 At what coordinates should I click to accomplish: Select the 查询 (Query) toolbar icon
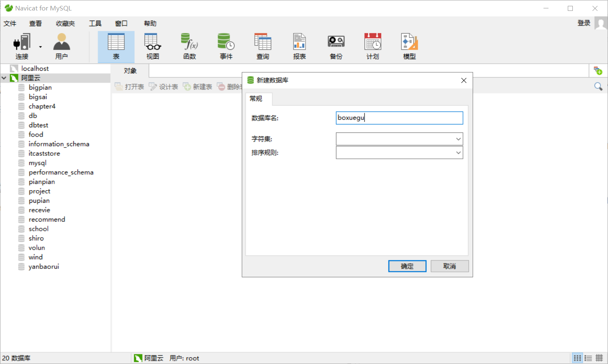263,46
